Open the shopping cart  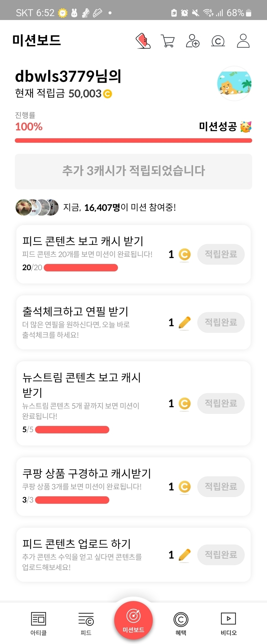[x=168, y=41]
